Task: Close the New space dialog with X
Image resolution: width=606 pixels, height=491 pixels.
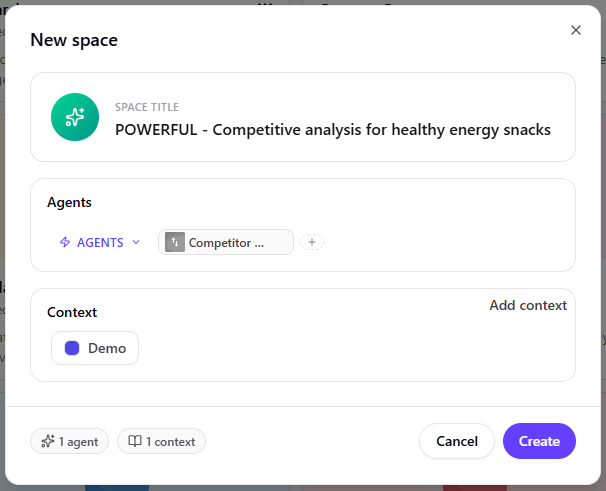Action: 576,30
